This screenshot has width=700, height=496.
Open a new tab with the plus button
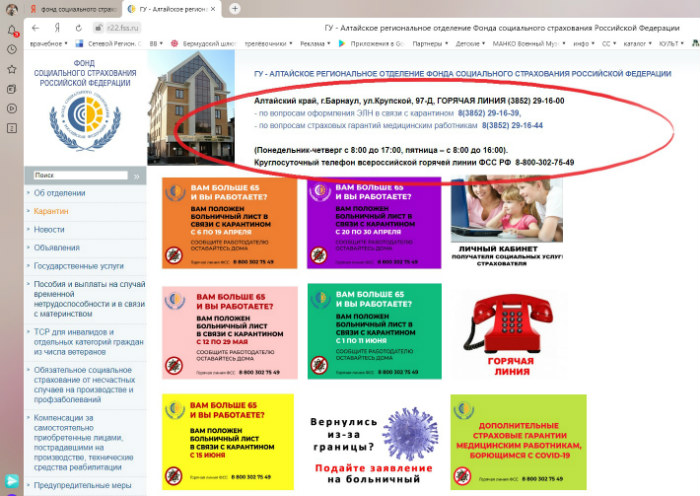coord(235,8)
